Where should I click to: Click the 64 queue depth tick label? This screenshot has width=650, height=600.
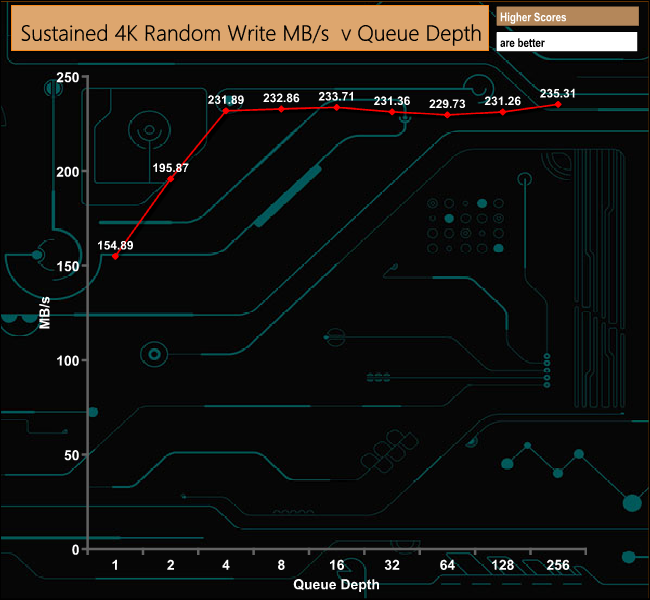[x=447, y=565]
